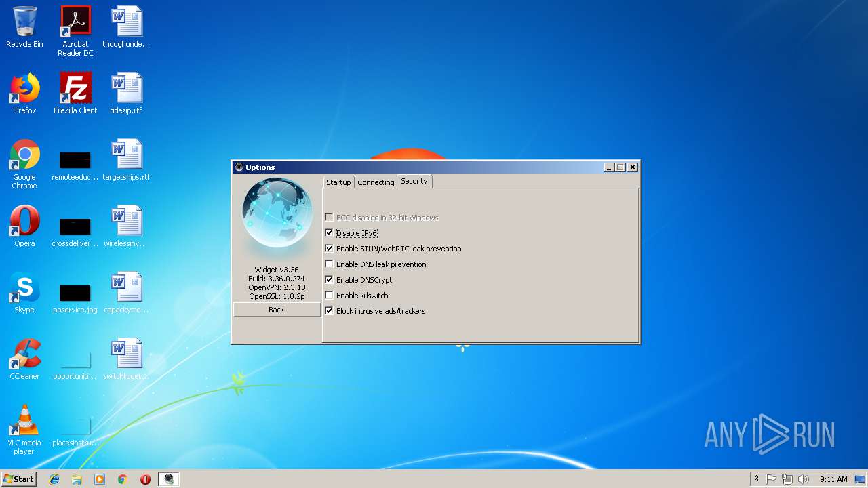Image resolution: width=868 pixels, height=488 pixels.
Task: Open Chrome from the taskbar
Action: click(x=123, y=479)
